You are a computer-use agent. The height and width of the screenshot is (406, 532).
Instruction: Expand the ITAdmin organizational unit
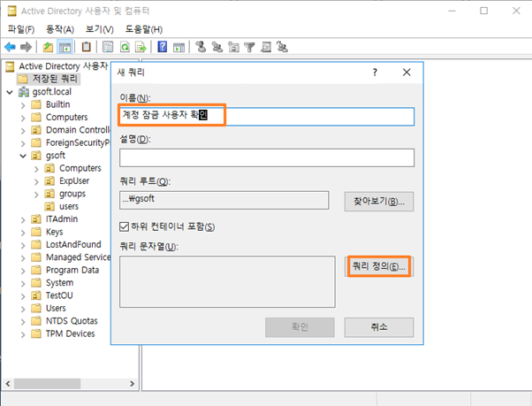pyautogui.click(x=23, y=220)
